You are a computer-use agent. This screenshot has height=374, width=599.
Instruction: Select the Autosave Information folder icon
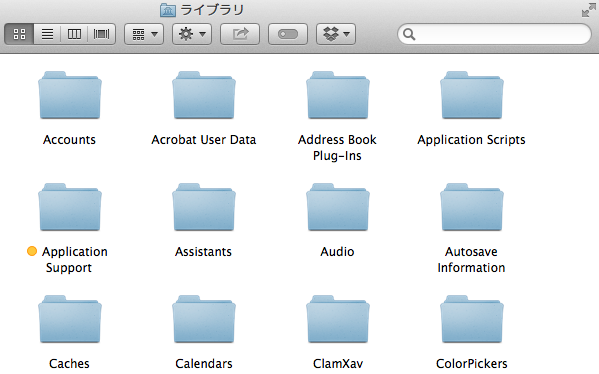472,207
